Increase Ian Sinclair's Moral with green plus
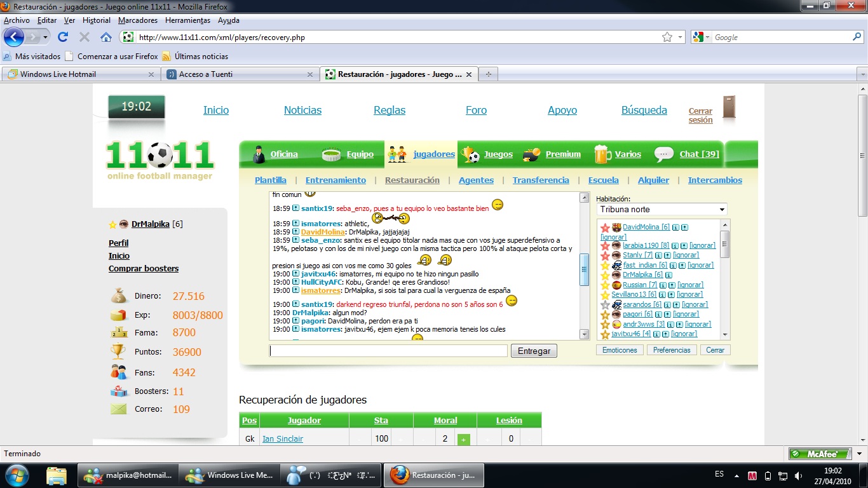Screen dimensions: 868x488 pyautogui.click(x=463, y=439)
